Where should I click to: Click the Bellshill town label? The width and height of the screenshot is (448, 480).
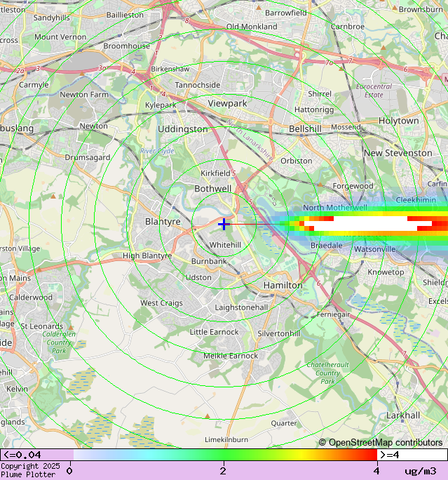[305, 129]
